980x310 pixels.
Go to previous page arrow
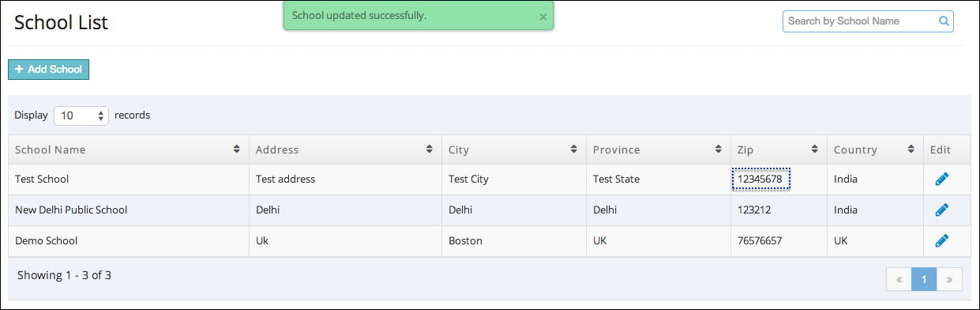pos(899,279)
